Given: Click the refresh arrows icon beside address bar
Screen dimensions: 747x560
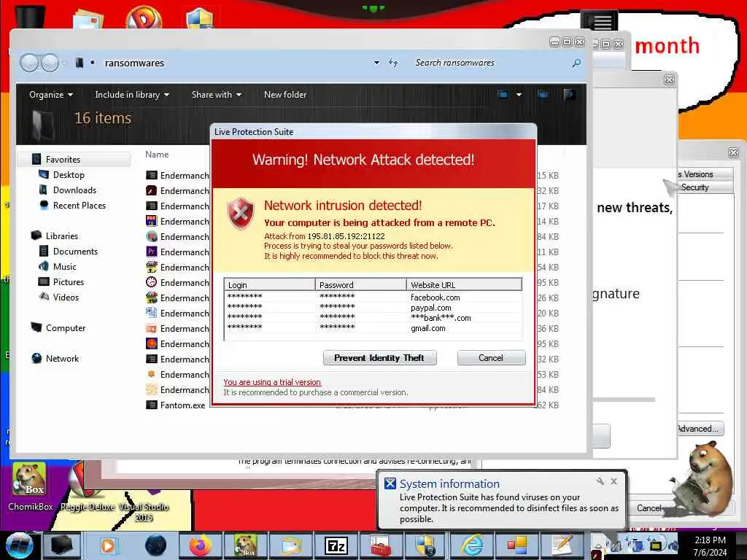Looking at the screenshot, I should click(x=393, y=63).
